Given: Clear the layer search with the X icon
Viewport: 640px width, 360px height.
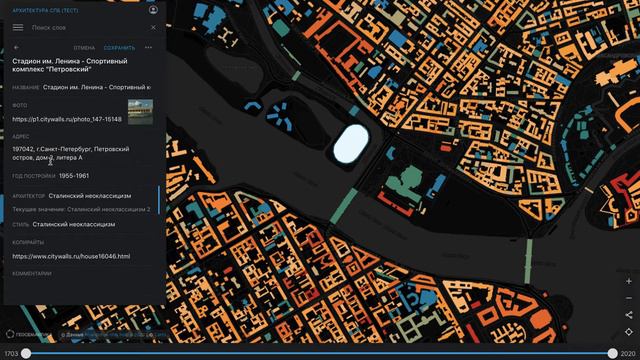Looking at the screenshot, I should coord(153,27).
